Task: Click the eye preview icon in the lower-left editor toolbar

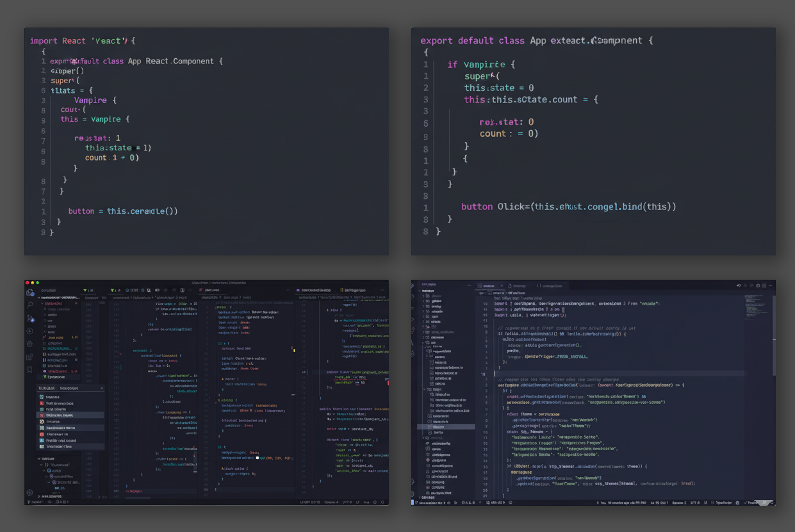Action: (157, 290)
